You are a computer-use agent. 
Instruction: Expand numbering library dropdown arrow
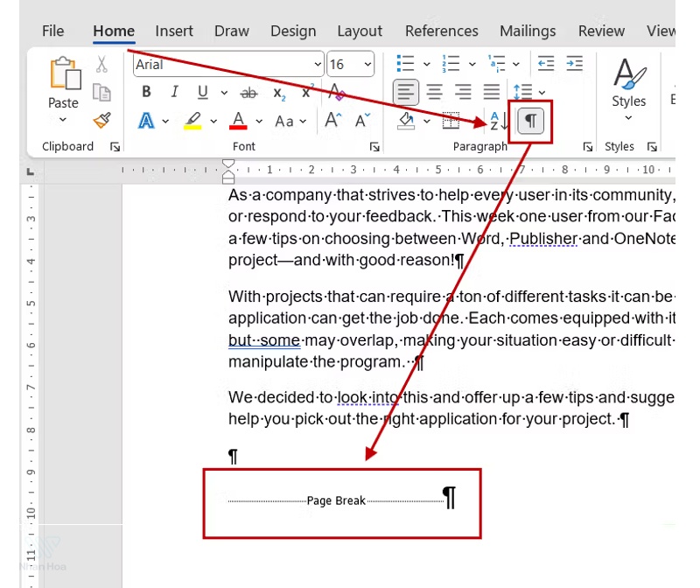(x=472, y=64)
